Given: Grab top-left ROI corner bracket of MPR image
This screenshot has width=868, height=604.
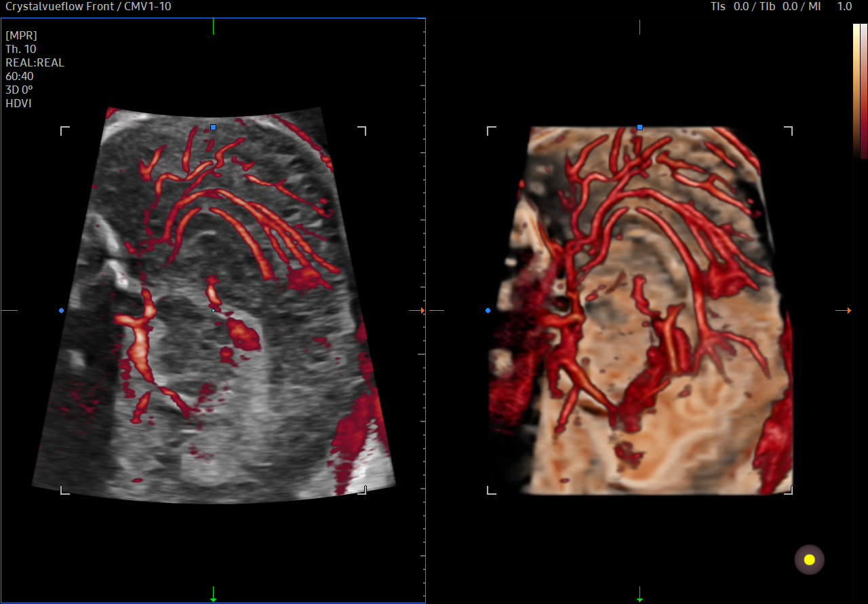Looking at the screenshot, I should pos(65,131).
